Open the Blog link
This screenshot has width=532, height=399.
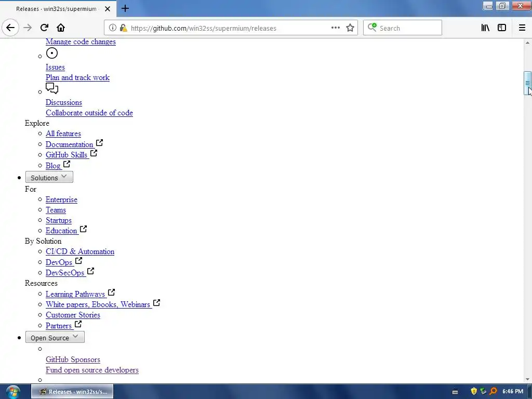[x=54, y=166]
